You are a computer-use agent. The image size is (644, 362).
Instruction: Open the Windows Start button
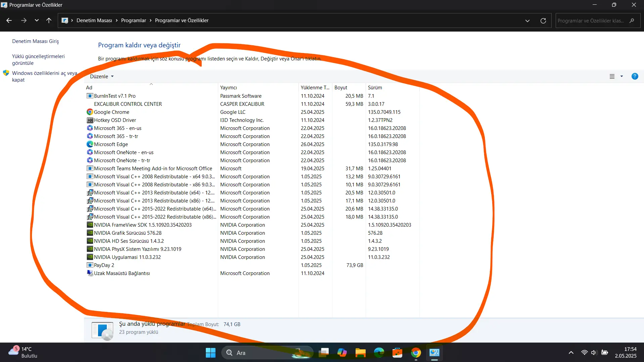coord(211,353)
